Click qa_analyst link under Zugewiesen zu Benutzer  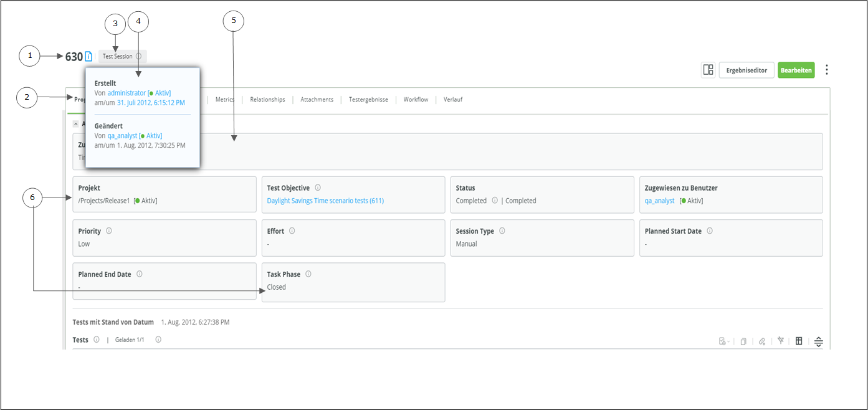pos(660,201)
